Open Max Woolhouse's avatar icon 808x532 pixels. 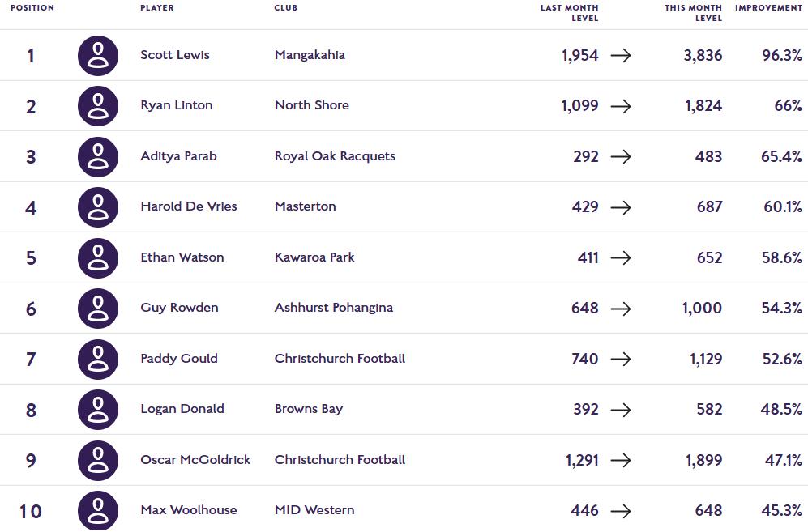point(98,511)
